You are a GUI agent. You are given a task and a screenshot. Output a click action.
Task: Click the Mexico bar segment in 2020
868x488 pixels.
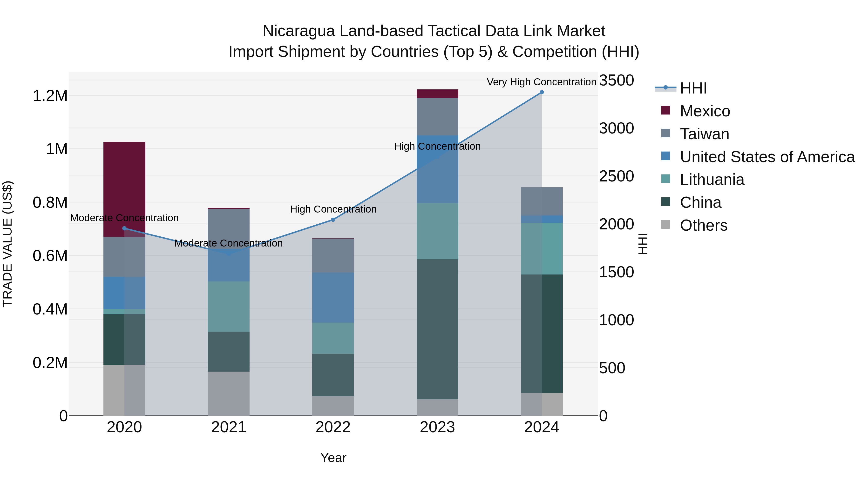[x=124, y=189]
